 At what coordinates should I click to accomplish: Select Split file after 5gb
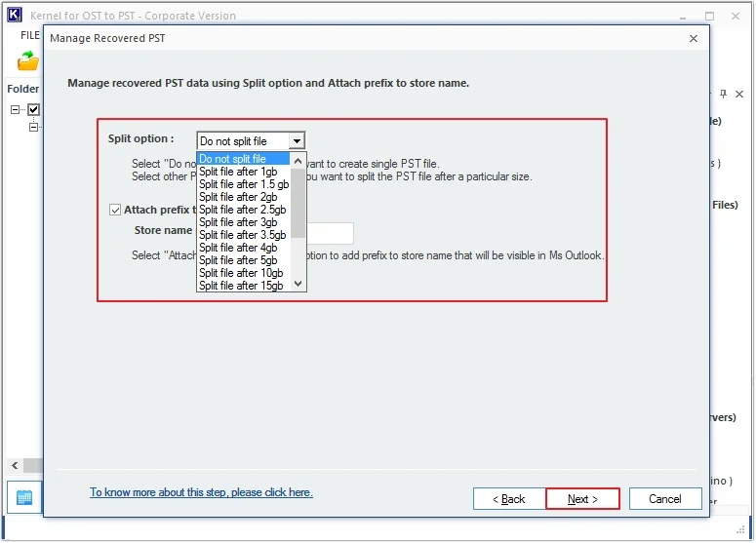tap(244, 260)
